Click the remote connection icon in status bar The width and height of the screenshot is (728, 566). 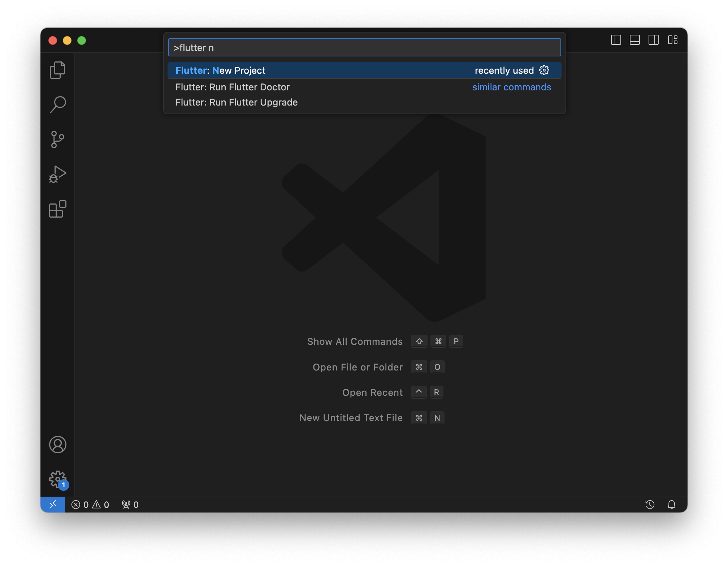coord(53,505)
